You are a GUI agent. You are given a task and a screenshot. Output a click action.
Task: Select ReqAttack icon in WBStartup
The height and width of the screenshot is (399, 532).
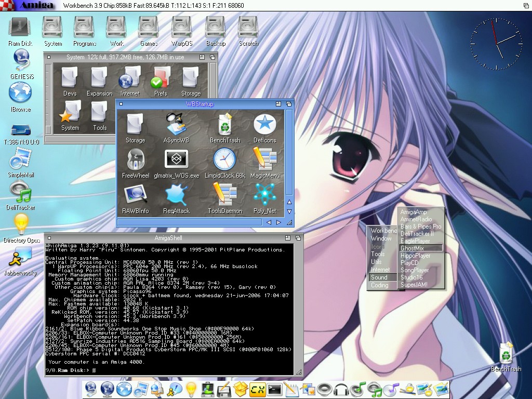(177, 199)
